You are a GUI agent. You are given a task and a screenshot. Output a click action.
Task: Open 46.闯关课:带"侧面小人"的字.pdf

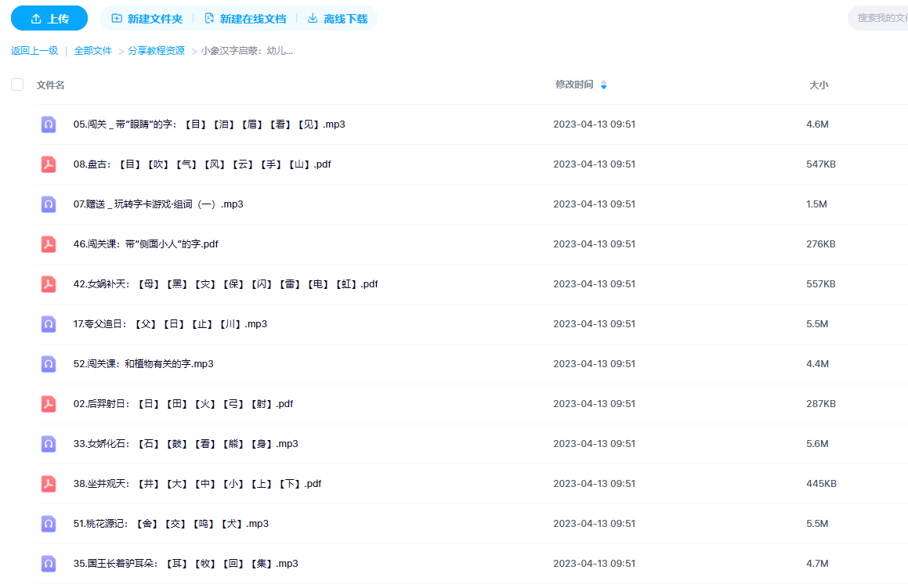click(x=146, y=244)
